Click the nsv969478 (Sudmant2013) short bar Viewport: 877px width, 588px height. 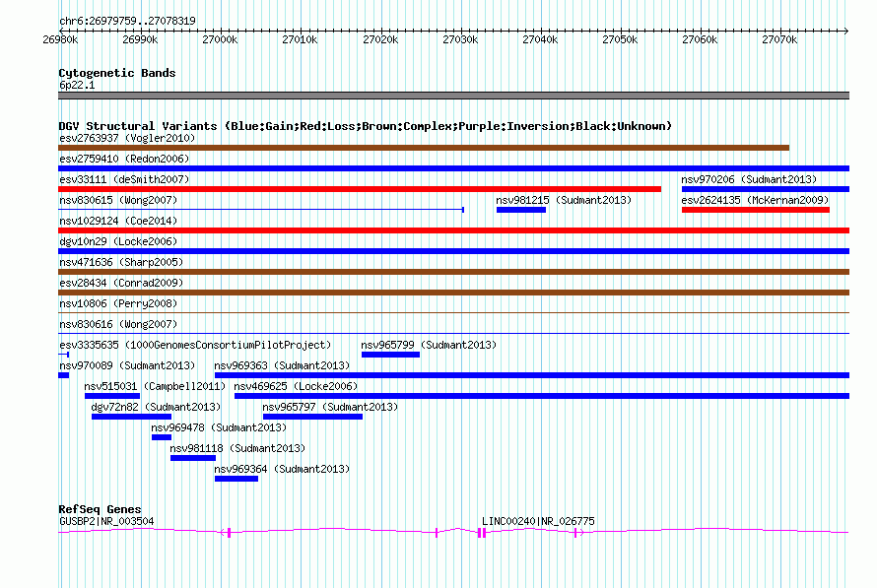161,437
